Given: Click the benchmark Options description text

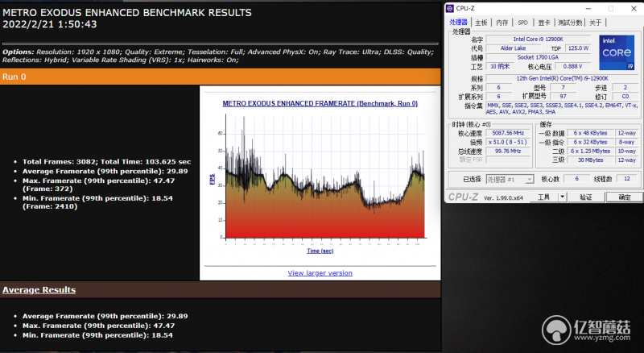Looking at the screenshot, I should point(217,56).
